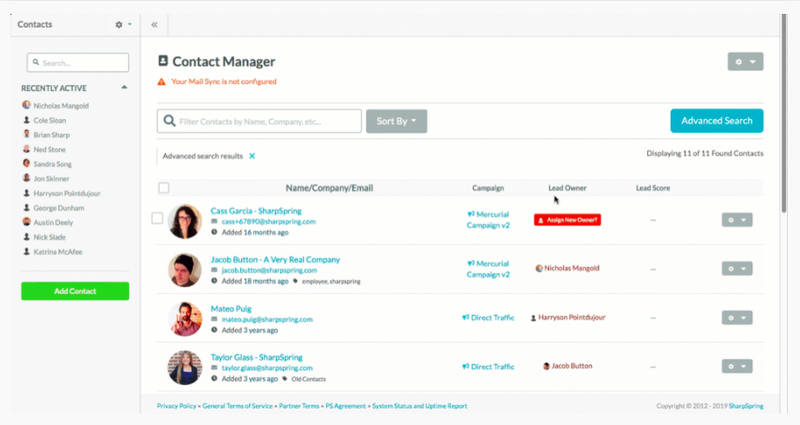Open Cole Sloan recent contact
Viewport: 800px width, 425px height.
click(x=49, y=120)
